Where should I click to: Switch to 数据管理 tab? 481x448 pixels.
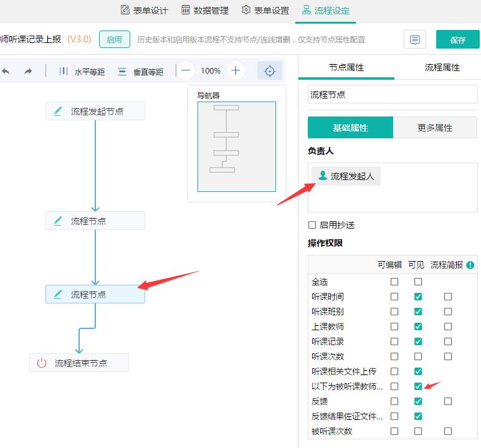click(205, 11)
